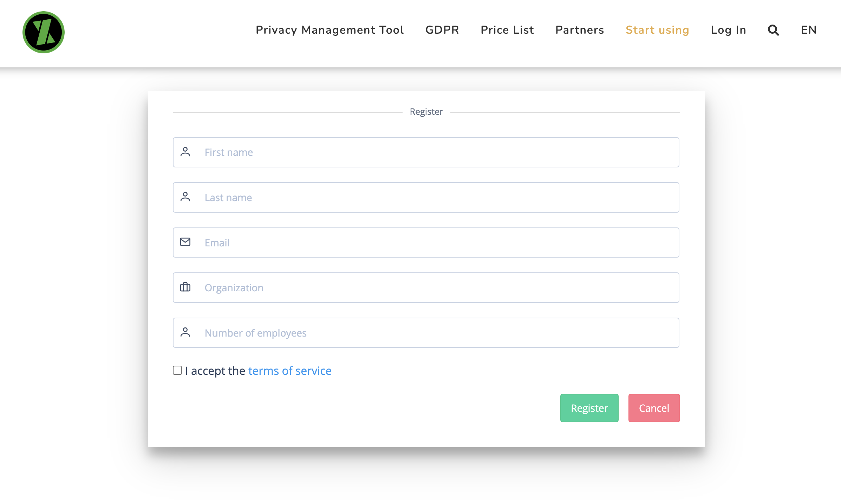Click person icon beside Number of employees
This screenshot has width=841, height=504.
coord(185,332)
